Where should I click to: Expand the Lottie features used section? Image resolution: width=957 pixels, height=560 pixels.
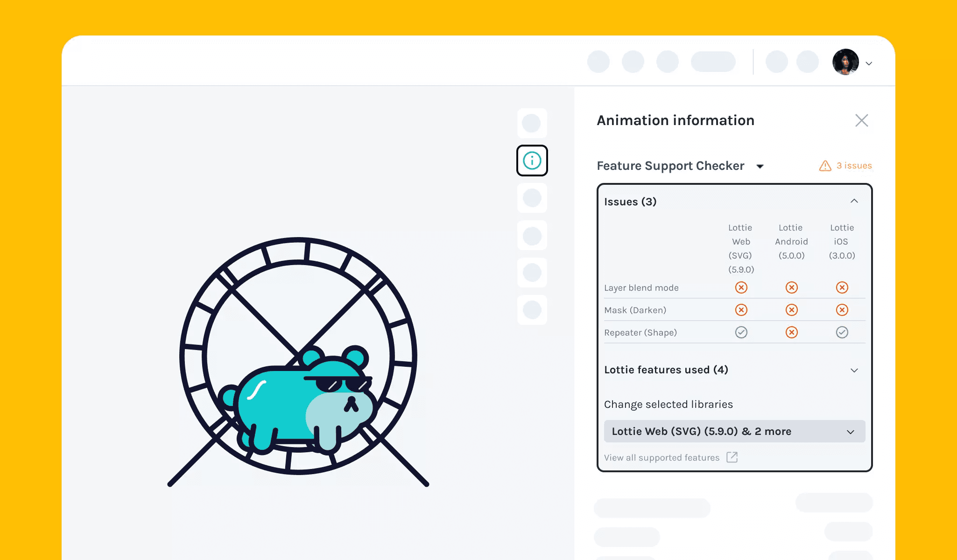coord(854,370)
